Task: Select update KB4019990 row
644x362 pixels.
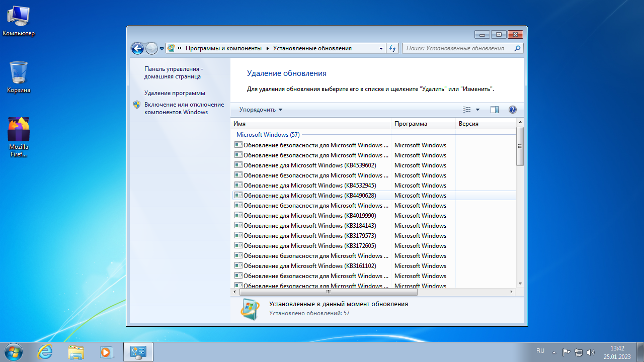Action: [373, 216]
